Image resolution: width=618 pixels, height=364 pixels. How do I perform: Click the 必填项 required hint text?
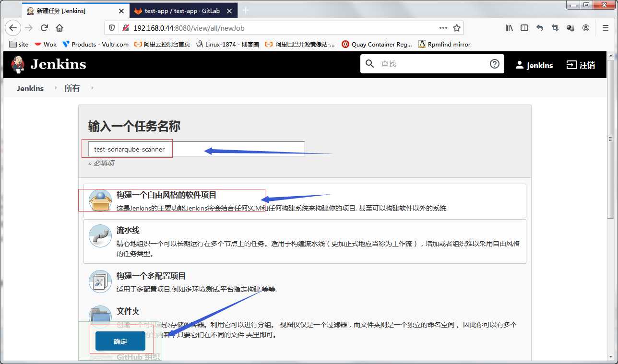[101, 163]
